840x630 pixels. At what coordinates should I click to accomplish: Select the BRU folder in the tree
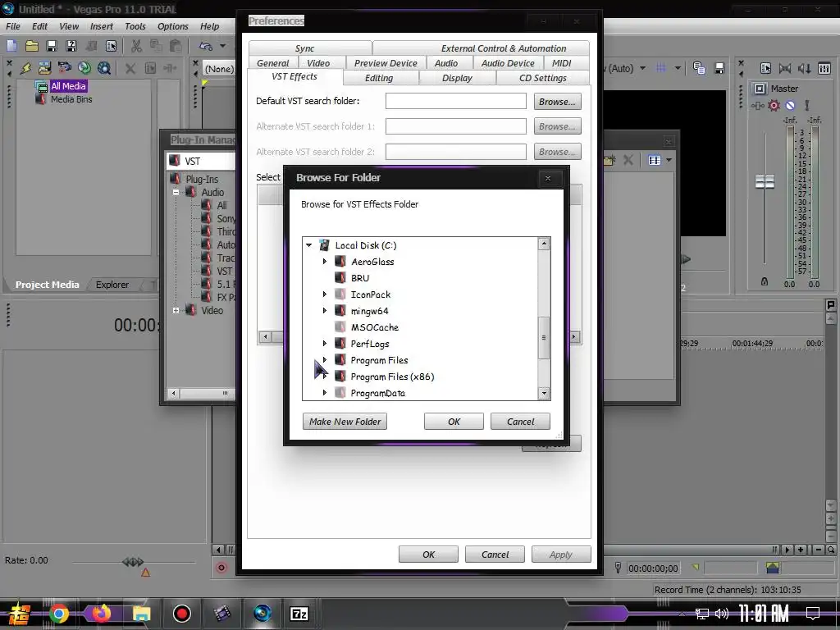point(360,278)
